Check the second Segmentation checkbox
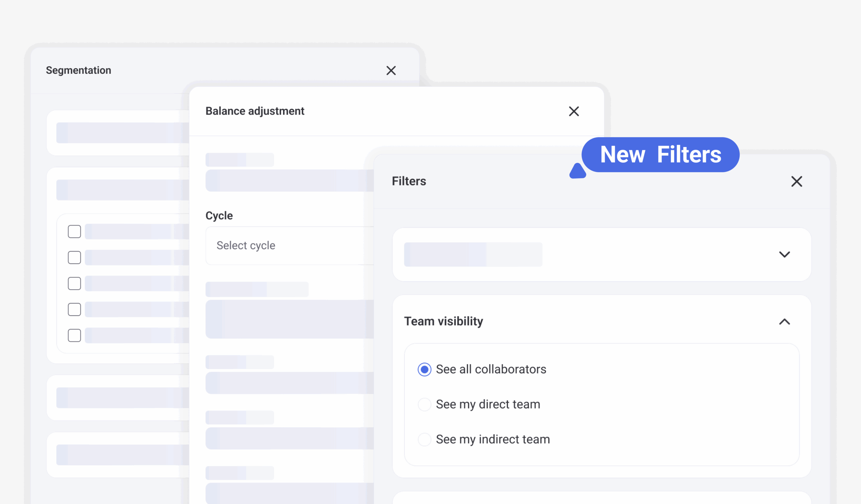Image resolution: width=861 pixels, height=504 pixels. (74, 258)
